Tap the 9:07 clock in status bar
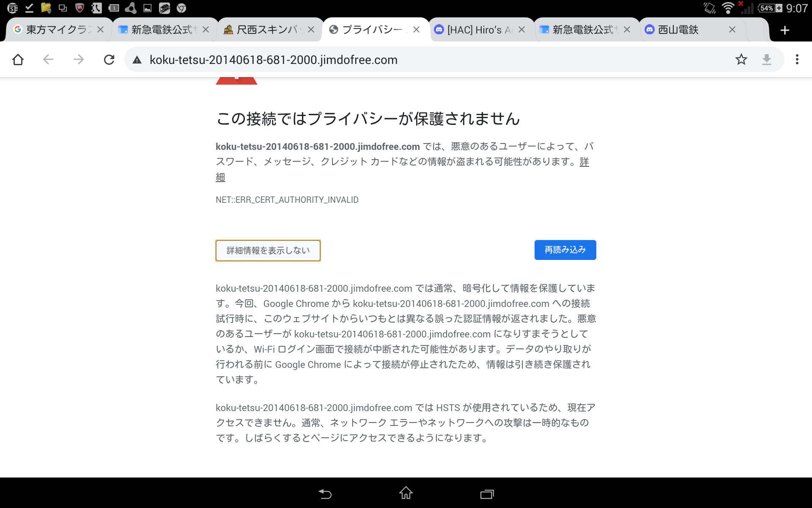The image size is (812, 508). [x=797, y=8]
